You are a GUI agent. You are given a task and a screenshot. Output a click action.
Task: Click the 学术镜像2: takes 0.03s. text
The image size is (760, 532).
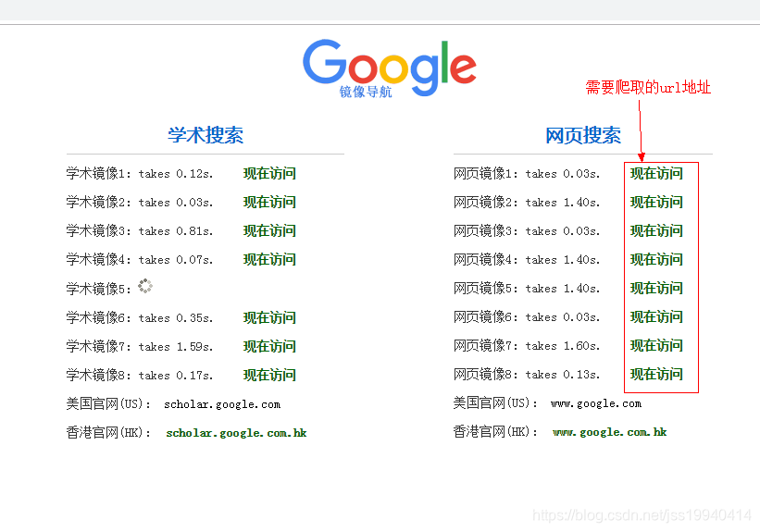click(x=140, y=202)
